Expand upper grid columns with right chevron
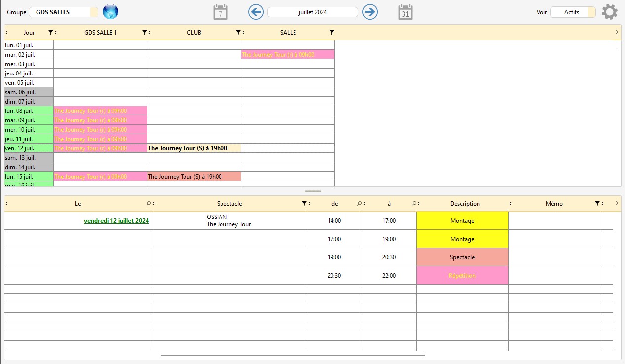 click(x=616, y=32)
